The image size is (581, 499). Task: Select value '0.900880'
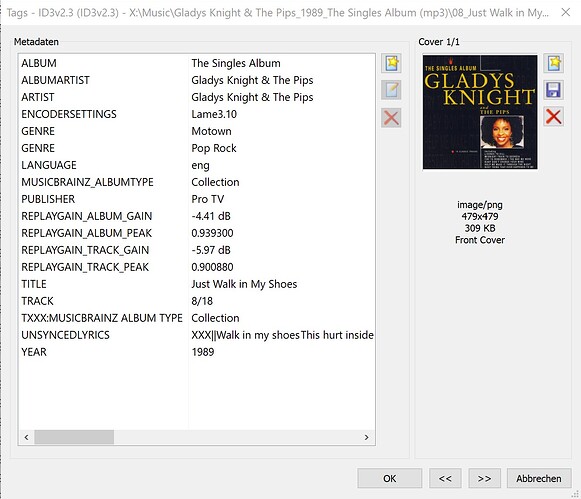click(212, 267)
